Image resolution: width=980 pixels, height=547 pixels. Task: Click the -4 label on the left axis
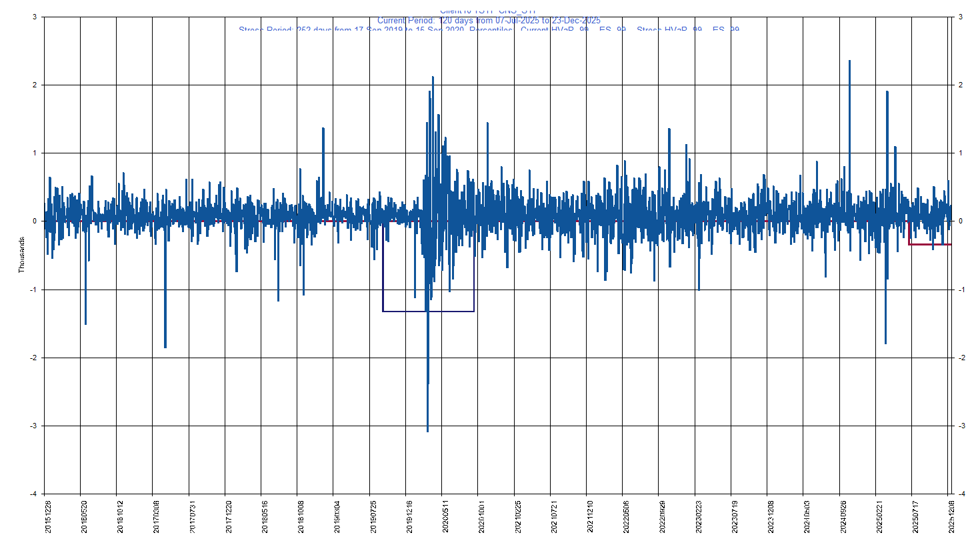[x=31, y=494]
